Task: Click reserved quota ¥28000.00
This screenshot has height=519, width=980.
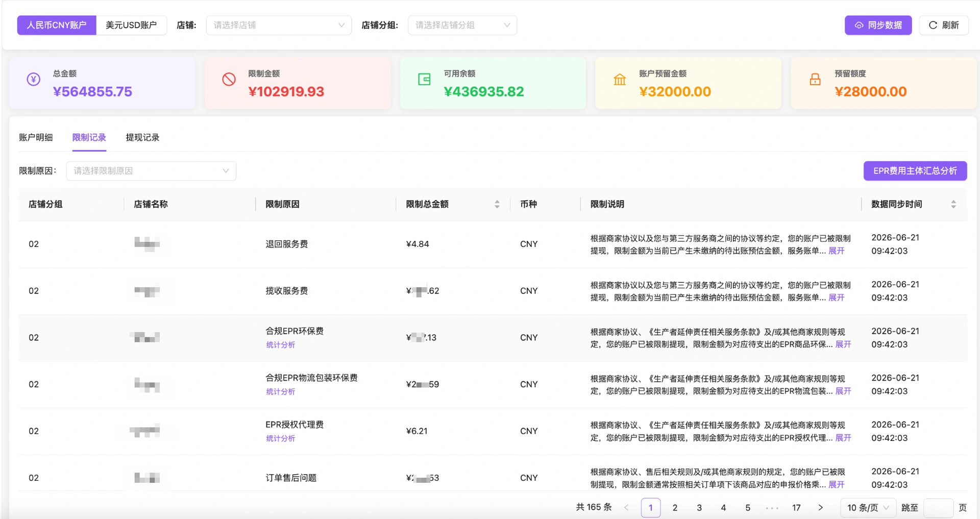Action: coord(871,92)
